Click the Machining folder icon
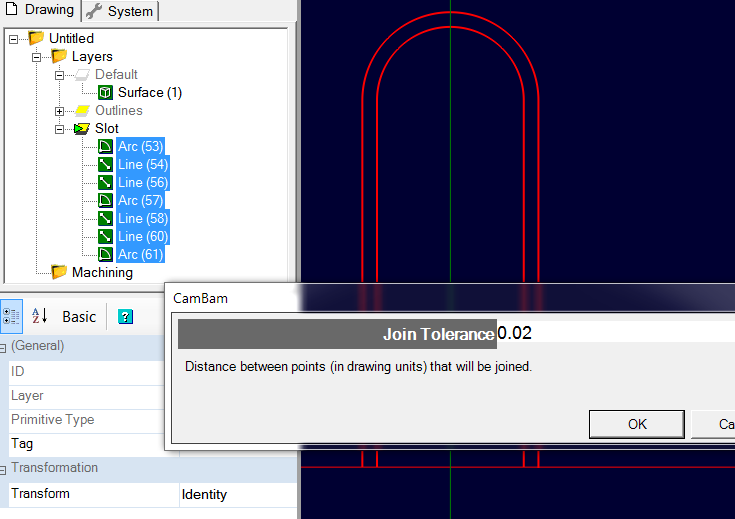The height and width of the screenshot is (519, 735). pyautogui.click(x=59, y=271)
